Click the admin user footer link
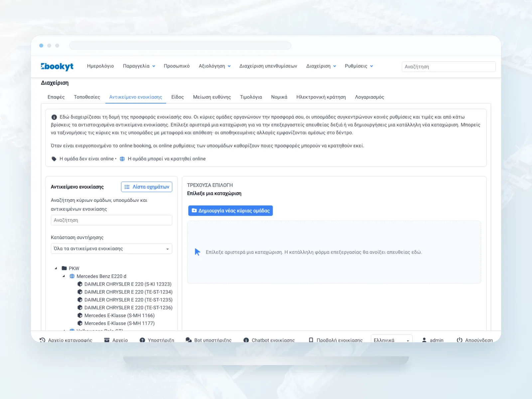This screenshot has height=399, width=532. [433, 340]
